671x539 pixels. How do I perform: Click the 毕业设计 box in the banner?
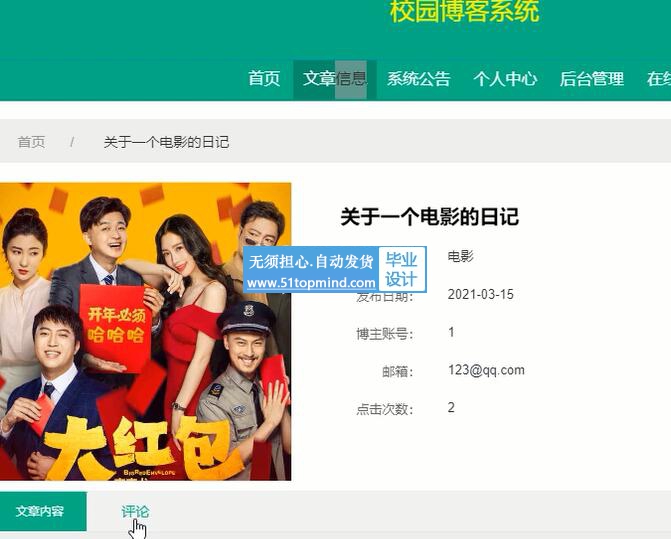pos(401,270)
